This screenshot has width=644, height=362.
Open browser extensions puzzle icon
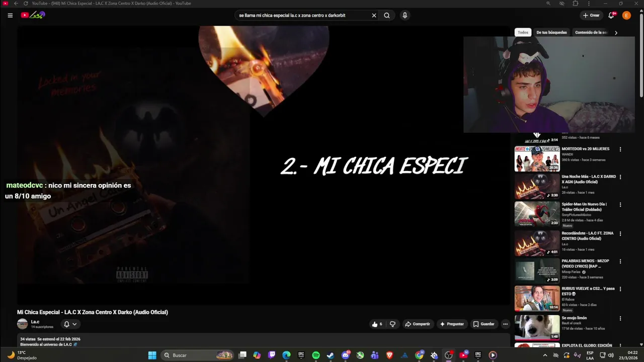click(x=576, y=3)
